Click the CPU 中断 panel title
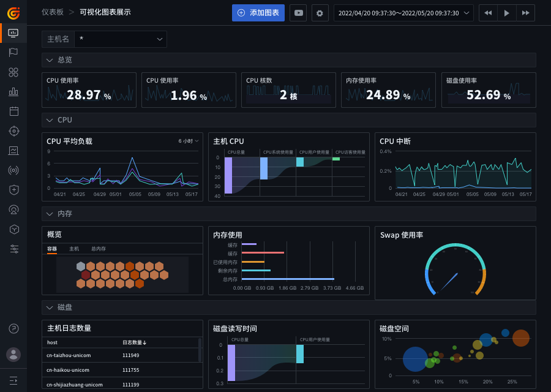This screenshot has width=551, height=392. pos(395,141)
